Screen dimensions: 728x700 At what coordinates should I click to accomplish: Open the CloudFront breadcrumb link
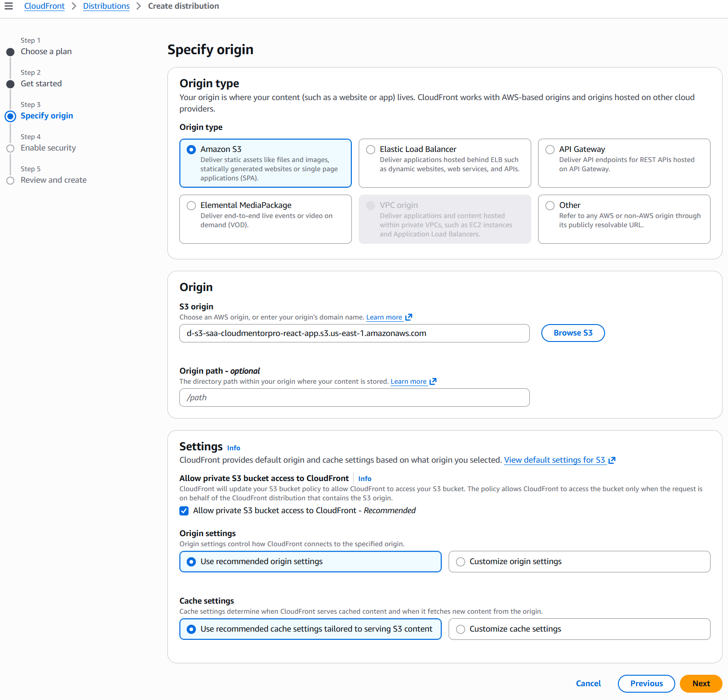click(x=44, y=6)
